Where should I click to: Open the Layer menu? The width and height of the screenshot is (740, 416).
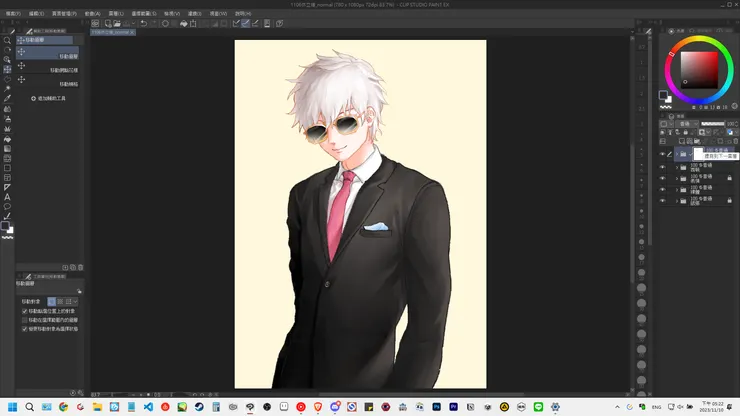(116, 14)
